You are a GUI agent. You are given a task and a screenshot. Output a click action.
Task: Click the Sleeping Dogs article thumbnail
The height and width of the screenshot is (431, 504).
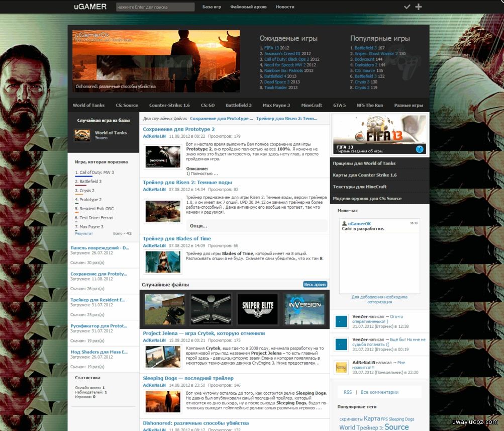tap(163, 401)
